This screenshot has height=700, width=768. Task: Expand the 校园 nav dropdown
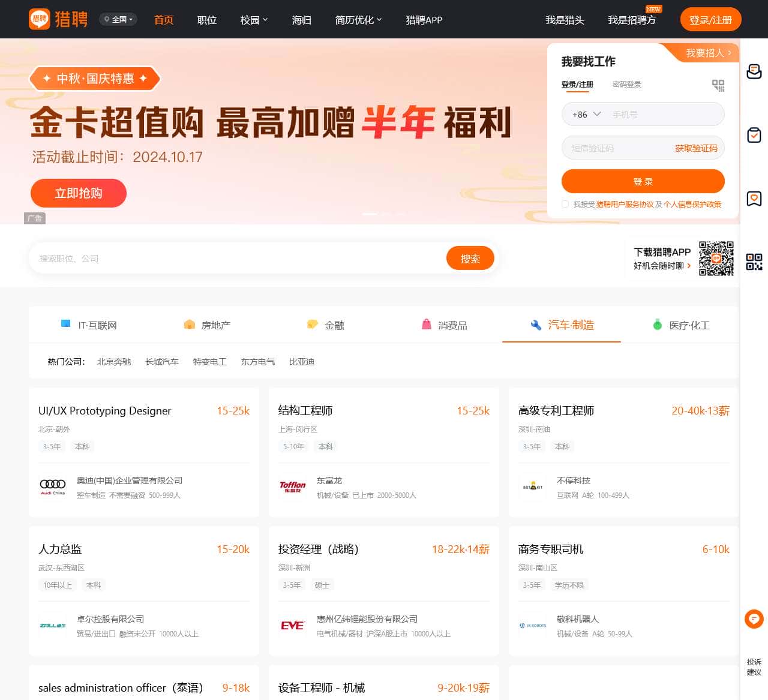pyautogui.click(x=254, y=20)
